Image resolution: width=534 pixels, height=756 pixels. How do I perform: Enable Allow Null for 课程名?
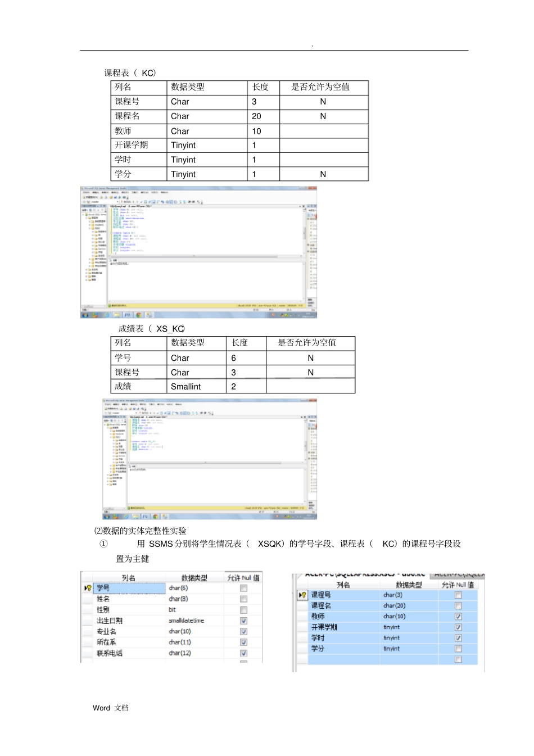pos(458,605)
